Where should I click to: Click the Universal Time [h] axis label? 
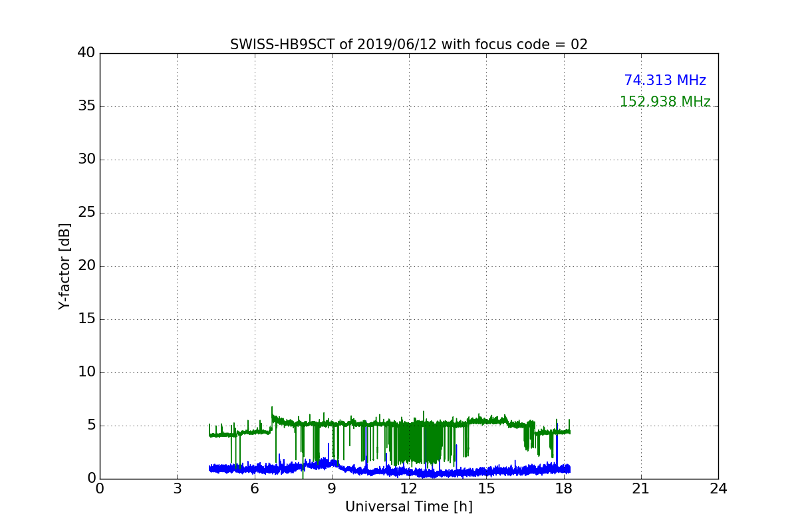point(409,507)
